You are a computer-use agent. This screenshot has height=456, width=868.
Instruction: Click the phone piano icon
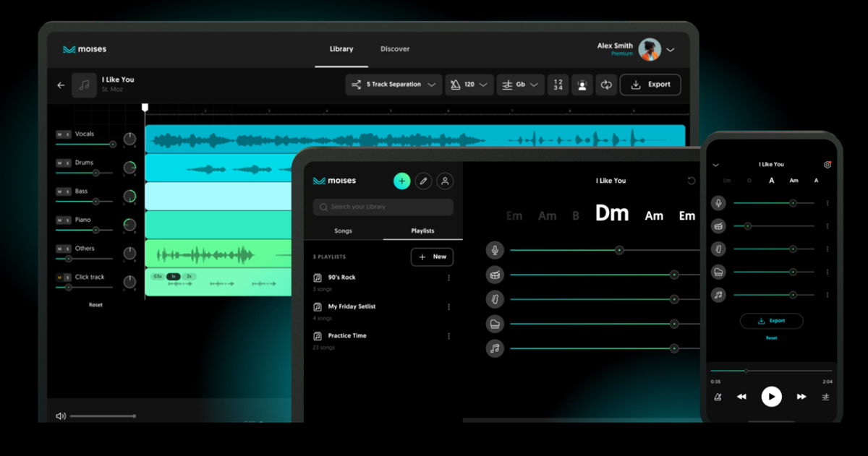pos(718,272)
